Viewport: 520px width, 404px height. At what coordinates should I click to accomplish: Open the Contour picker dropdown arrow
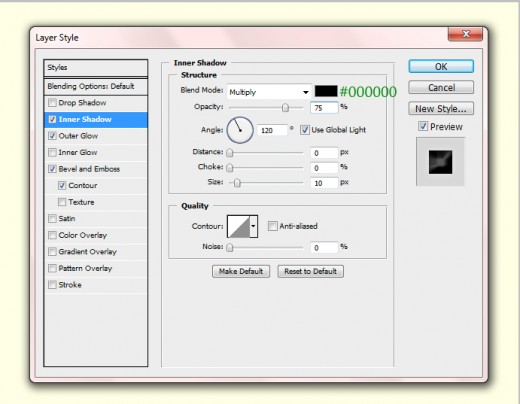pos(253,226)
